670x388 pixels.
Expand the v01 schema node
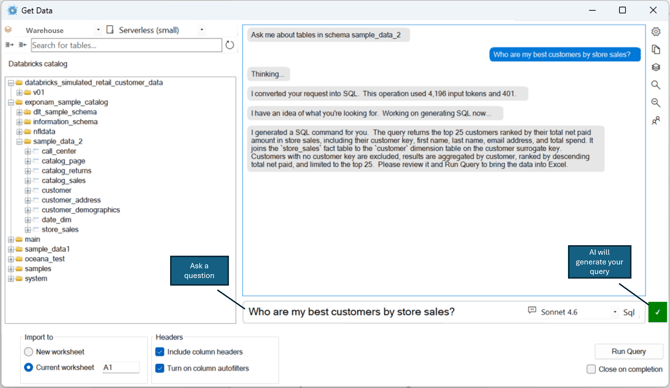19,92
